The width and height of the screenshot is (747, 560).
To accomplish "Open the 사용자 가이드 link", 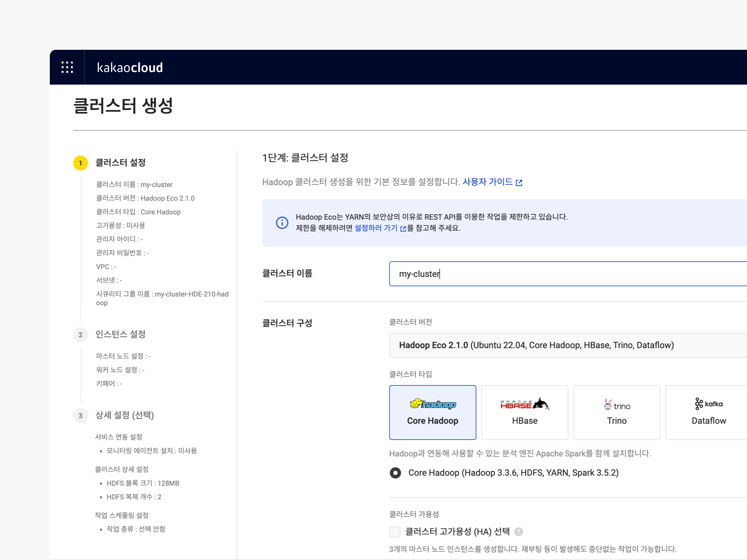I will (x=487, y=182).
